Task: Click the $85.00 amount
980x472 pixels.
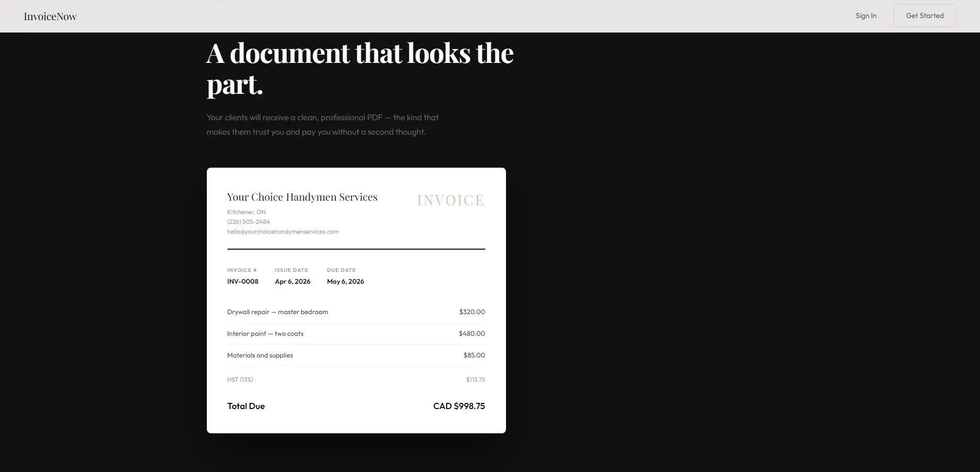Action: tap(474, 355)
